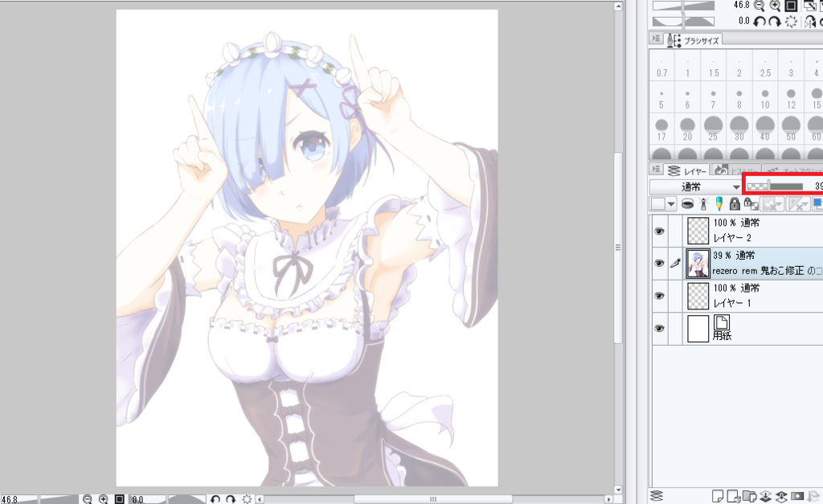Rotate view right in the Navigator panel

pos(775,22)
